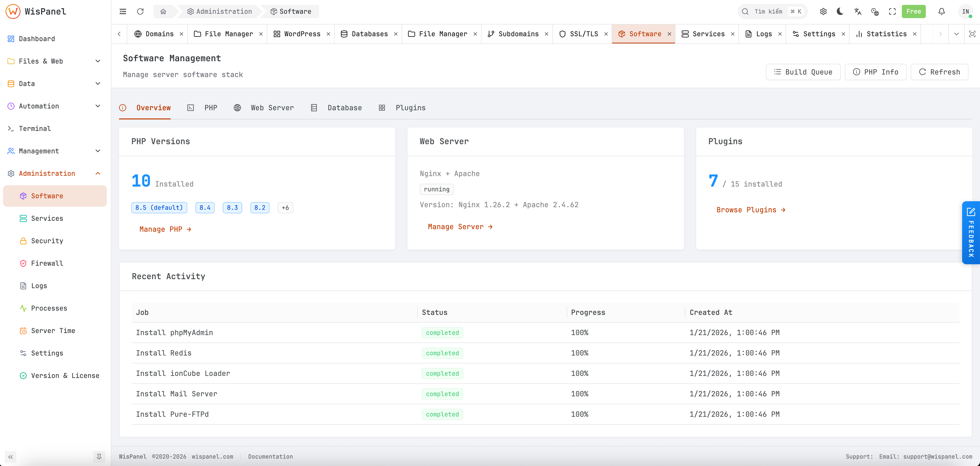Open notifications via the bell icon
Image resolution: width=980 pixels, height=466 pixels.
point(942,11)
